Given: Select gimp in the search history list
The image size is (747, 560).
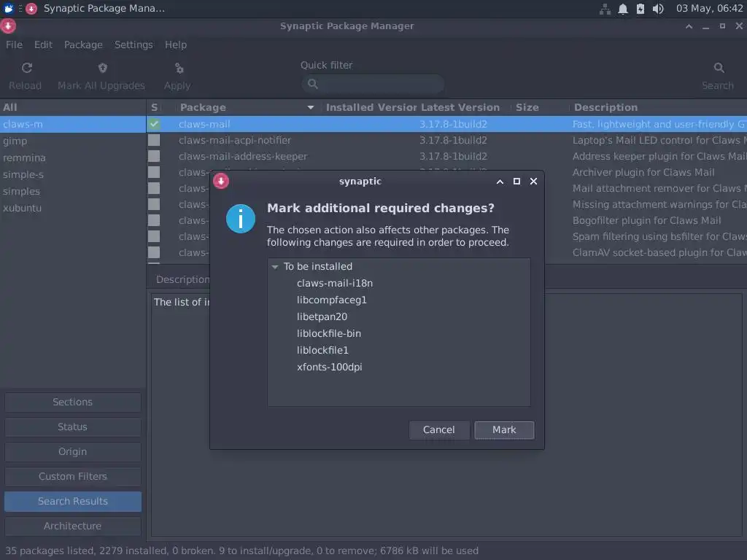Looking at the screenshot, I should coord(73,141).
